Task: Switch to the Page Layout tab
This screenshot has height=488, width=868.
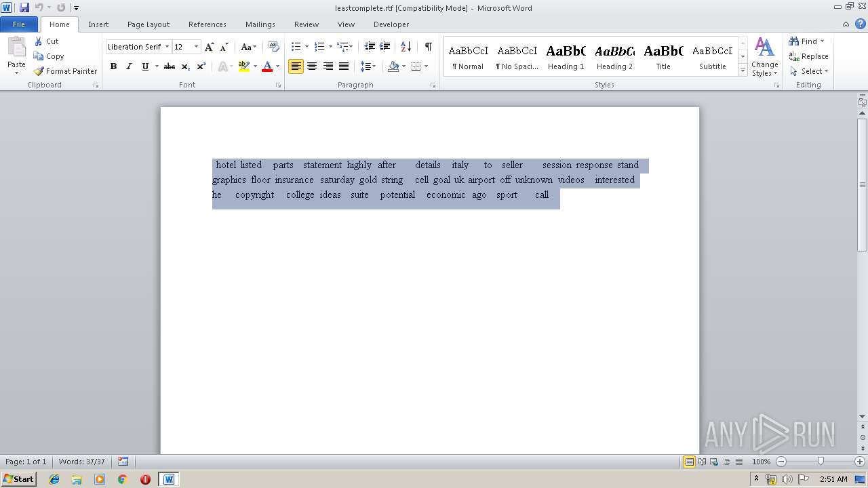Action: 149,24
